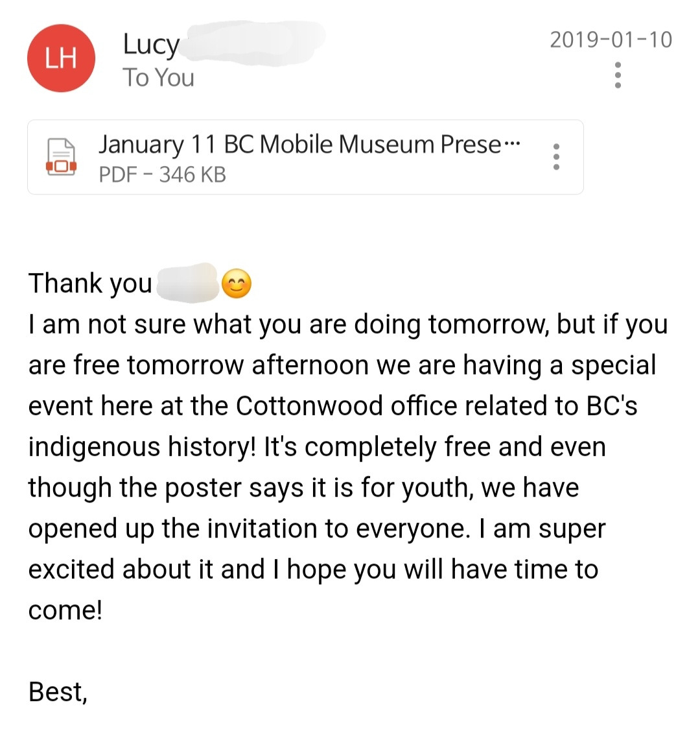Click the word "come!" at paragraph end
Screen dimensions: 700x738
coord(65,610)
